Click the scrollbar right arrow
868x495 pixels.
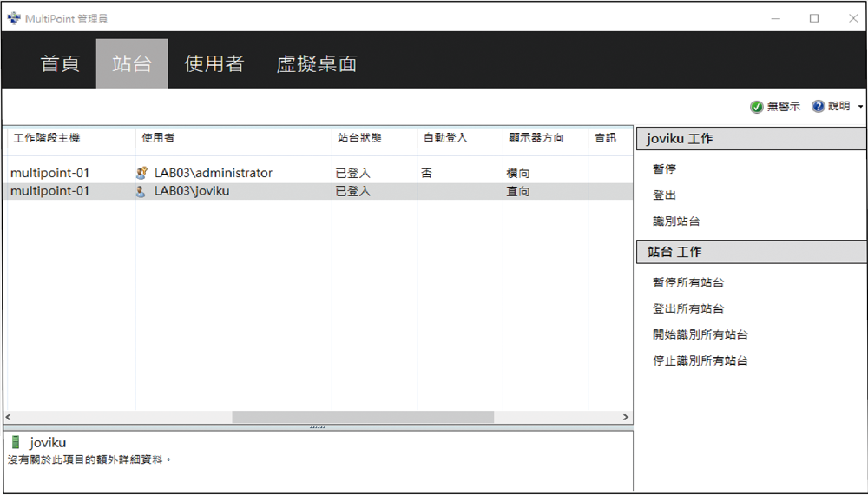pos(626,417)
